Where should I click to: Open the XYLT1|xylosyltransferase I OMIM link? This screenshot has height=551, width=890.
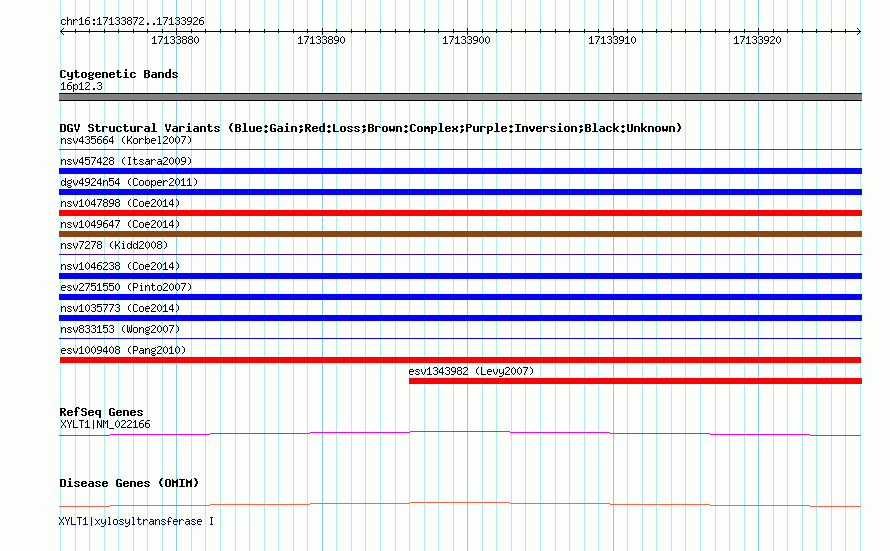click(136, 521)
